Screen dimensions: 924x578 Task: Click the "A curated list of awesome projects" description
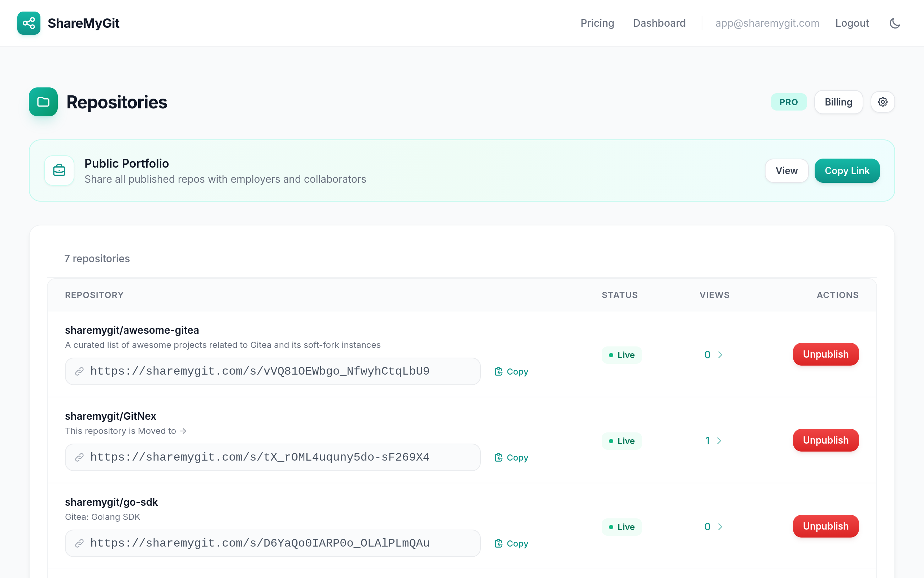(223, 345)
